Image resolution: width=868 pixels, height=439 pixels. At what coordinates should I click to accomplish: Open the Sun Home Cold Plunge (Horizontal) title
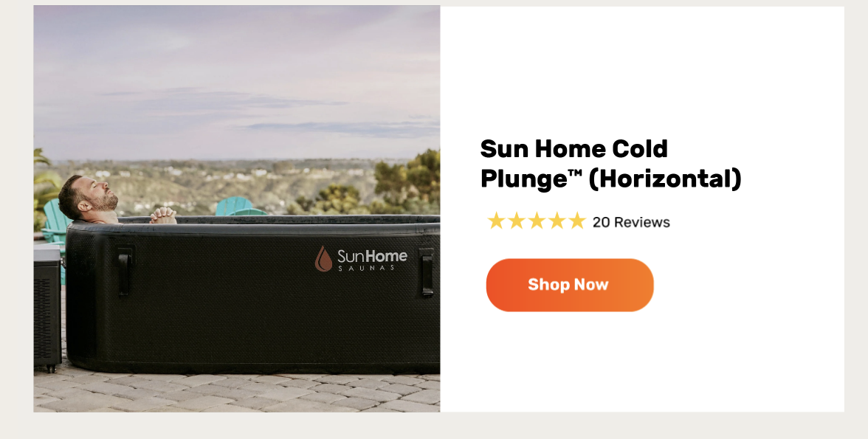610,164
